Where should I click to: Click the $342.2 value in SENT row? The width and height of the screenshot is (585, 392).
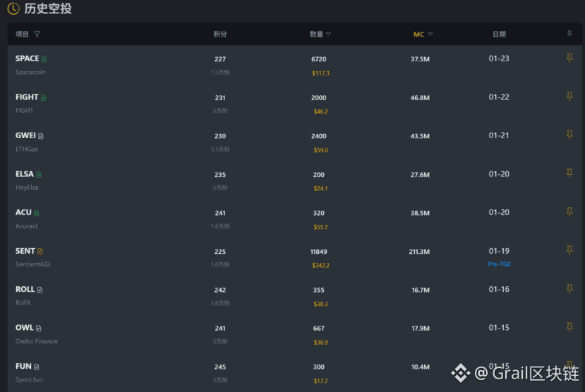click(320, 265)
